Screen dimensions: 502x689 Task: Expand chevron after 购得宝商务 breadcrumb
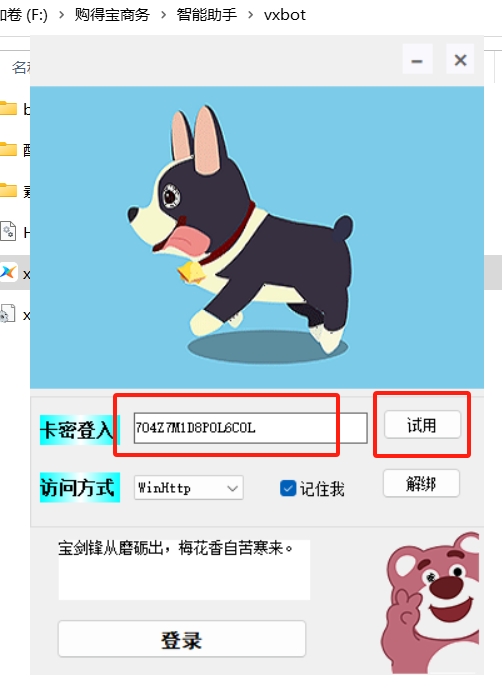[x=164, y=15]
